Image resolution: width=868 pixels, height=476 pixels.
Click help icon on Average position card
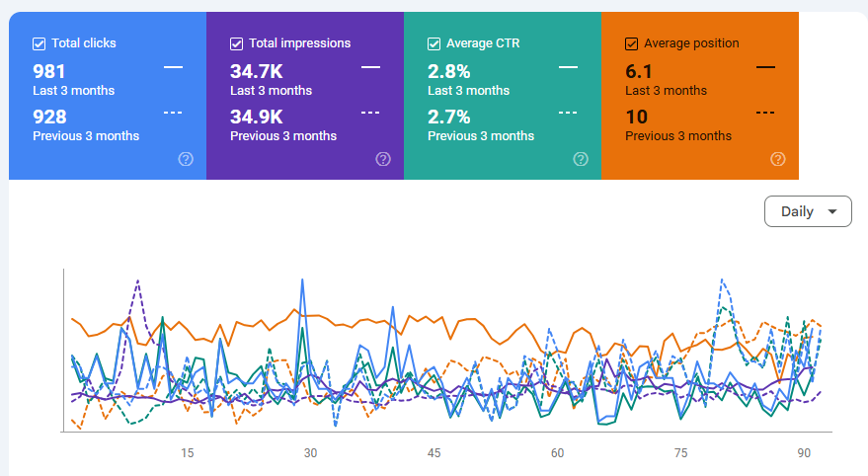(778, 159)
